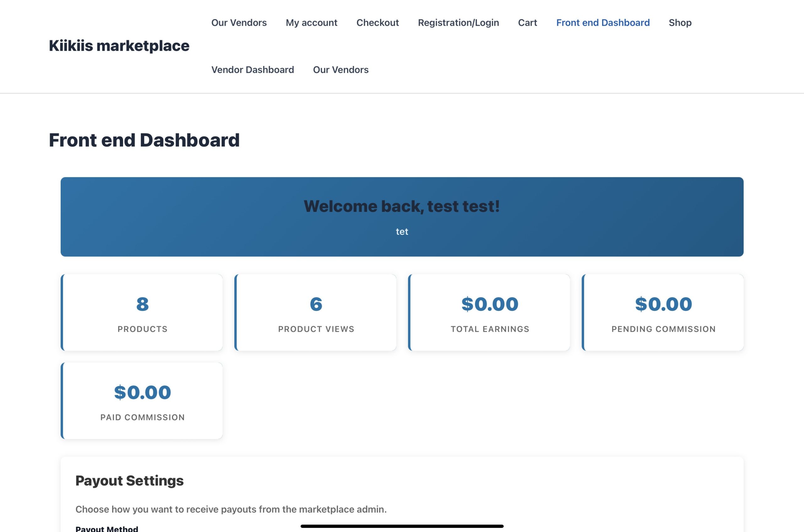
Task: Select the Total Earnings stat card
Action: click(x=489, y=313)
